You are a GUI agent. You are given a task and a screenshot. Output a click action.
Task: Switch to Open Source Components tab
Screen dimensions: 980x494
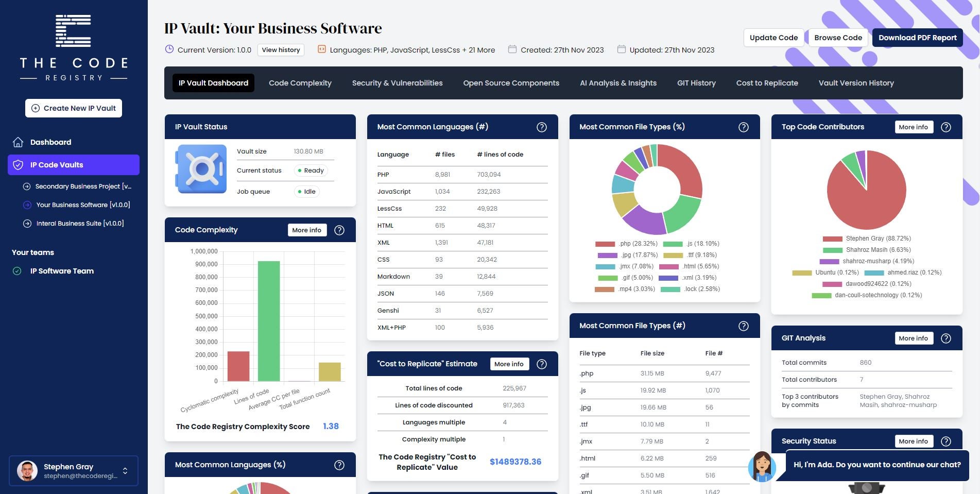511,83
